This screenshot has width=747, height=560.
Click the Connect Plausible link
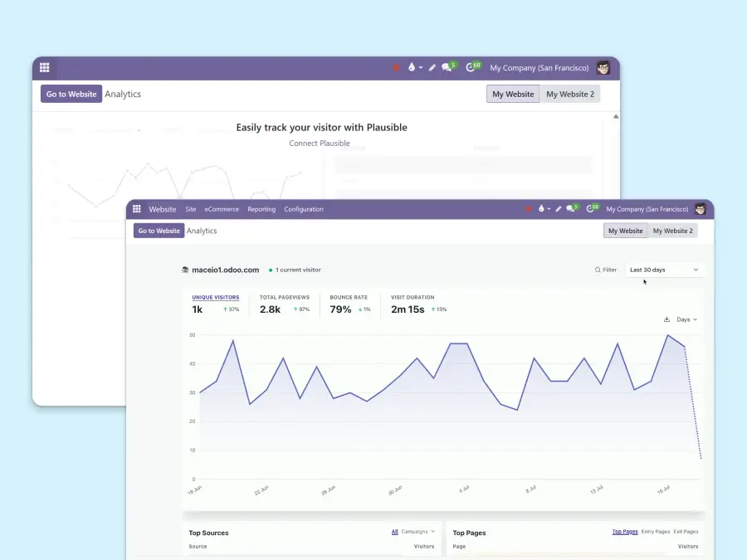tap(320, 144)
